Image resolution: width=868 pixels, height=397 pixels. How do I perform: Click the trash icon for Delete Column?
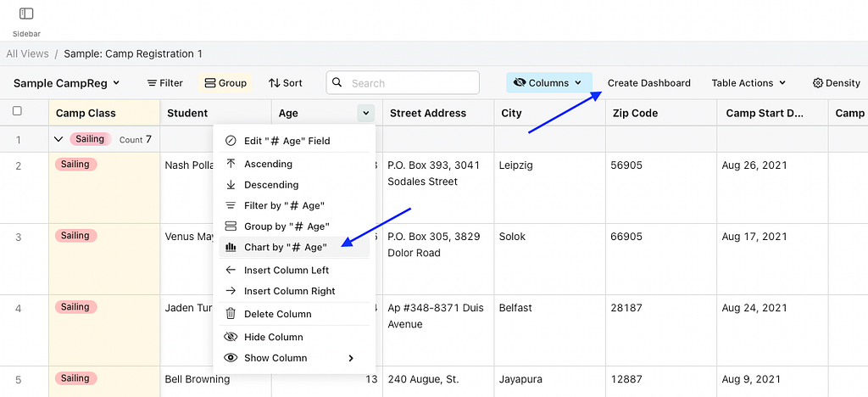[231, 314]
